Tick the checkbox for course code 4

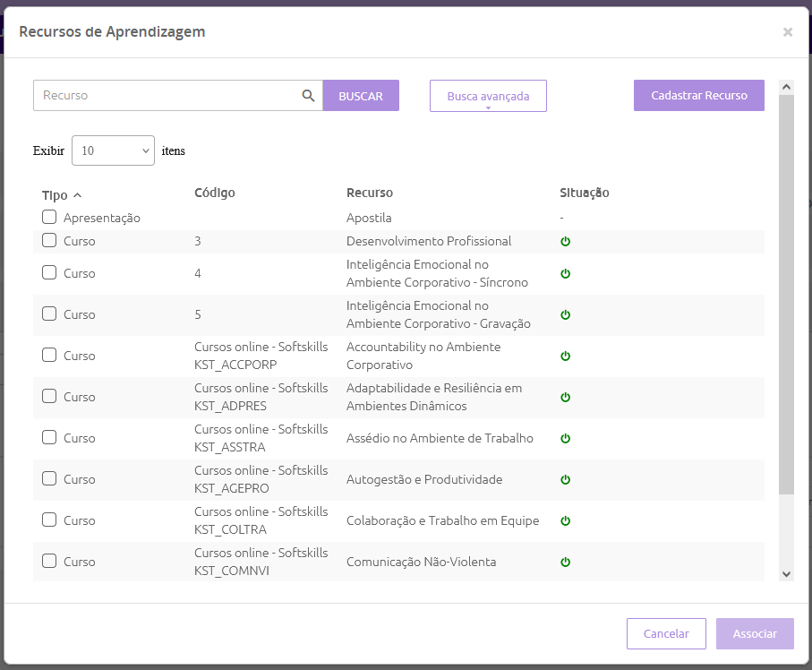49,272
